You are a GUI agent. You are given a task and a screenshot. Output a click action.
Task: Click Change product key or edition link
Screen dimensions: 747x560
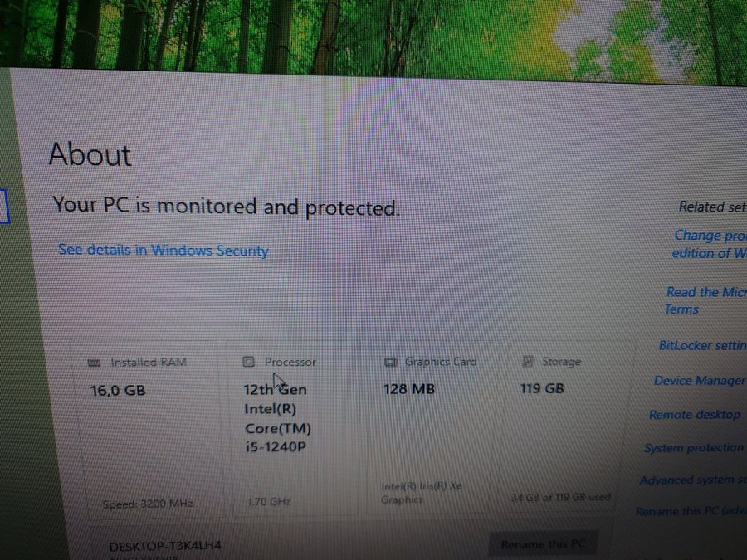point(710,244)
